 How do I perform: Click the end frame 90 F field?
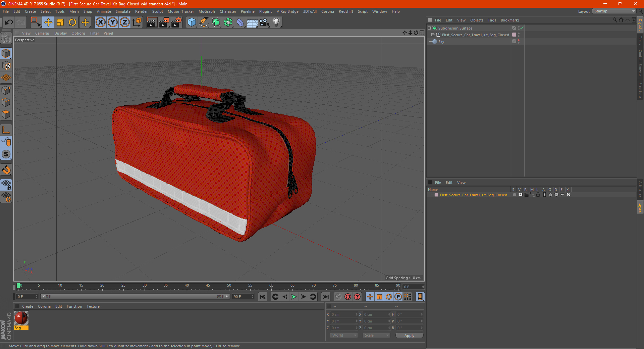[x=243, y=297]
